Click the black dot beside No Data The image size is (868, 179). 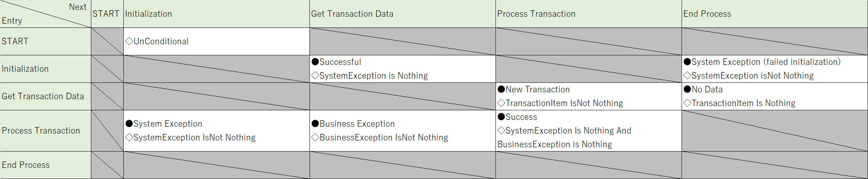(x=687, y=89)
